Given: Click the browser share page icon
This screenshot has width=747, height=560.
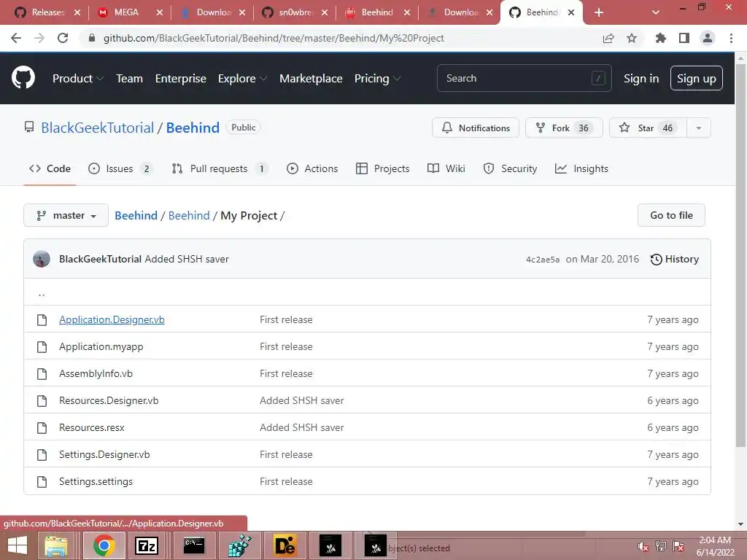Looking at the screenshot, I should click(608, 38).
